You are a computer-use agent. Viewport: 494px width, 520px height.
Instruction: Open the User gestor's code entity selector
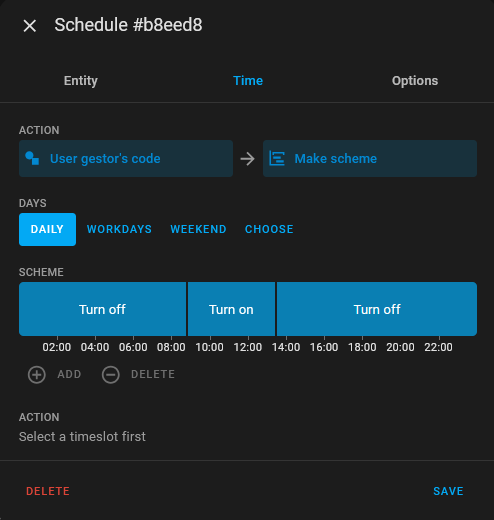(126, 158)
